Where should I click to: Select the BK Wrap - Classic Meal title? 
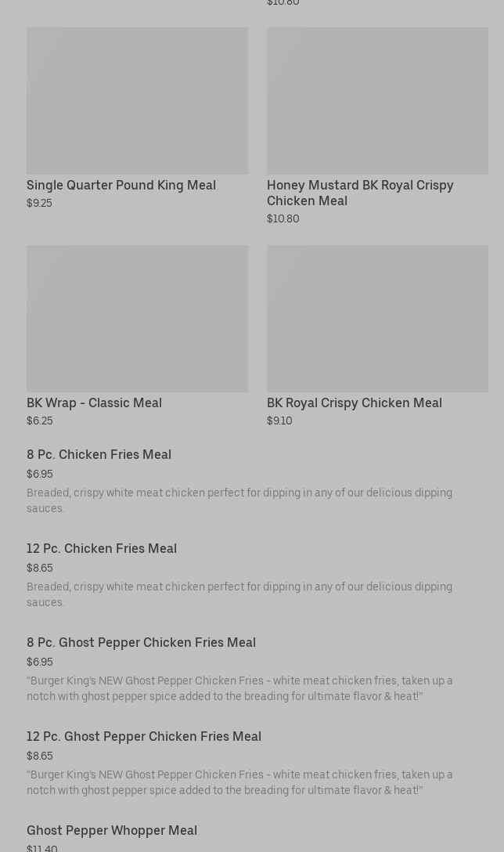click(x=94, y=403)
